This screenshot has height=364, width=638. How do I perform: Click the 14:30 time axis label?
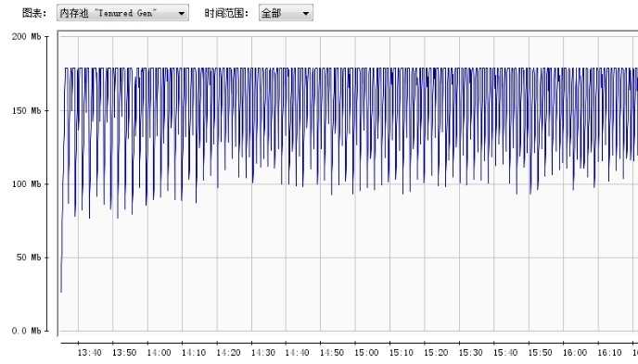click(262, 353)
